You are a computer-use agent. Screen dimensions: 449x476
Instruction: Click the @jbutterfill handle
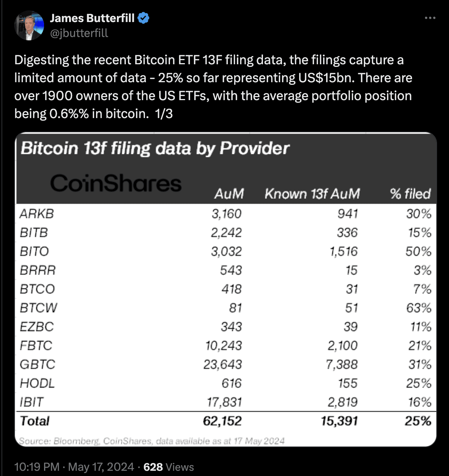pyautogui.click(x=79, y=33)
